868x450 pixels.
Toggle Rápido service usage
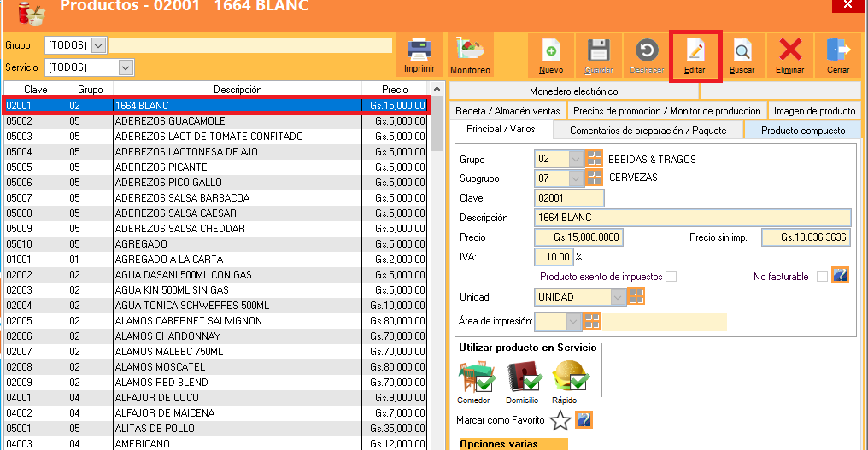point(570,377)
